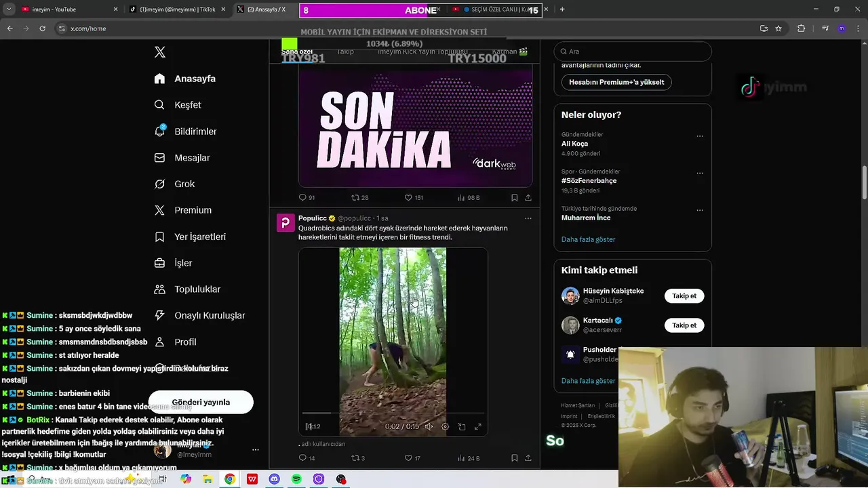
Task: Open Premium from the sidebar
Action: pos(183,210)
